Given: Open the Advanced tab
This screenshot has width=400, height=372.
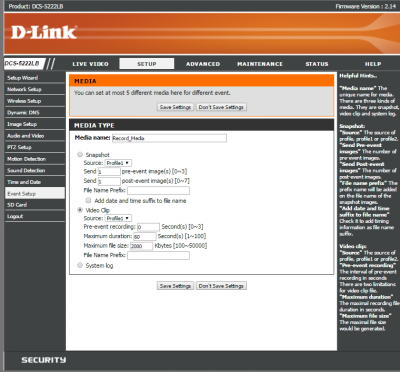Looking at the screenshot, I should tap(203, 64).
